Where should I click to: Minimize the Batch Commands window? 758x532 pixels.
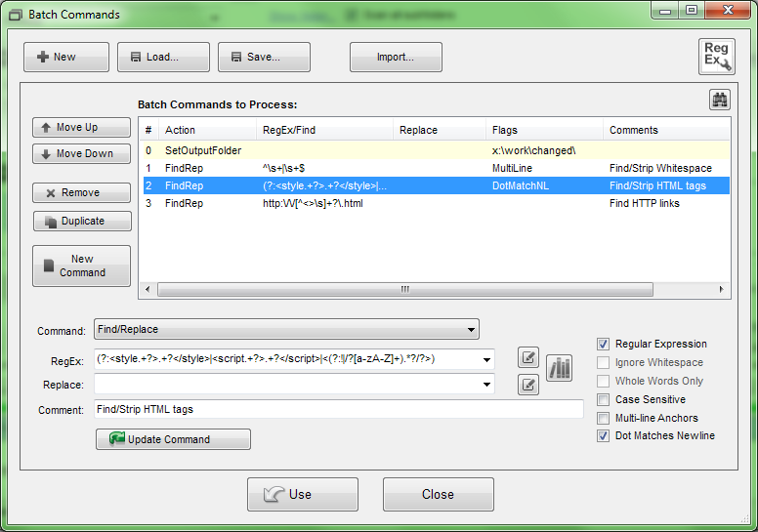[665, 10]
